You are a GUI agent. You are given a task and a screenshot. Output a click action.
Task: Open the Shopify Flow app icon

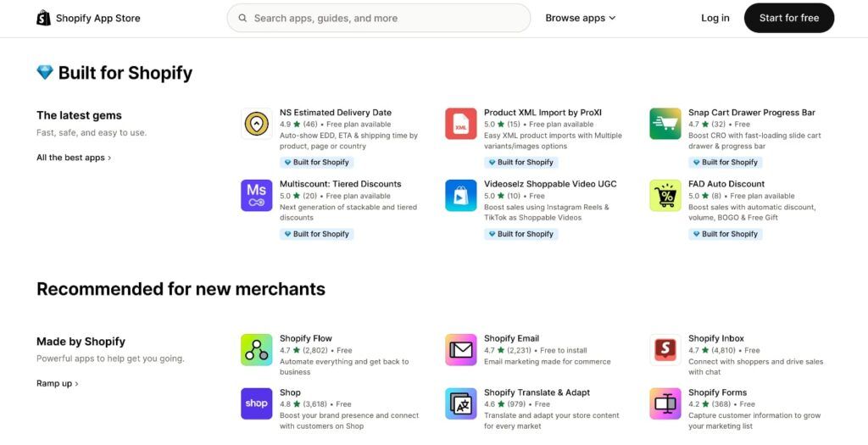(x=256, y=349)
